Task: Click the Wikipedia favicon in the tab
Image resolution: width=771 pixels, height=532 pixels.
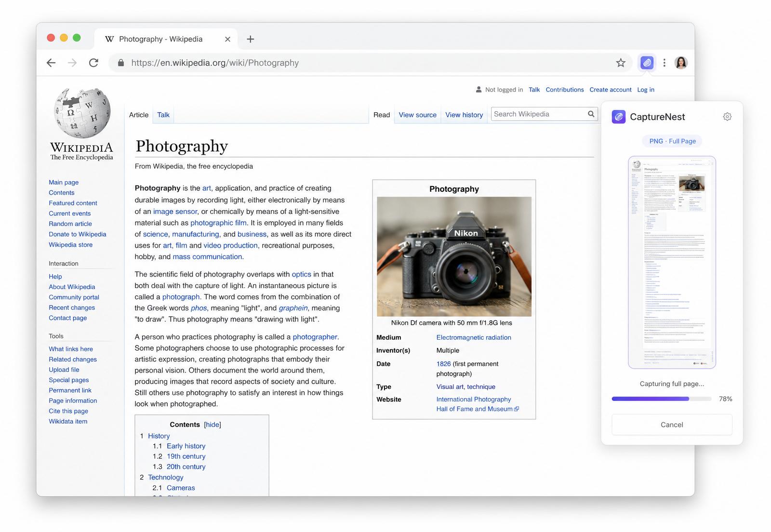Action: tap(109, 39)
